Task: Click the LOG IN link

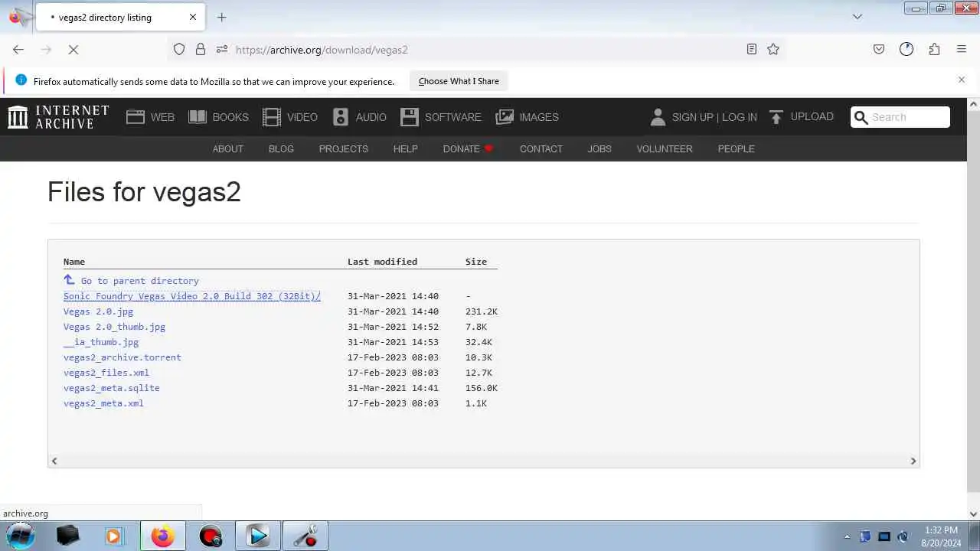Action: click(740, 117)
